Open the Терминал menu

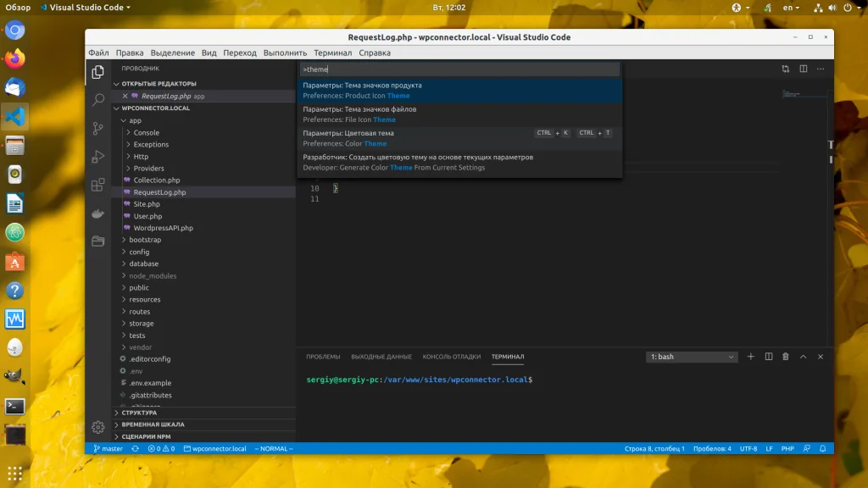[x=332, y=53]
